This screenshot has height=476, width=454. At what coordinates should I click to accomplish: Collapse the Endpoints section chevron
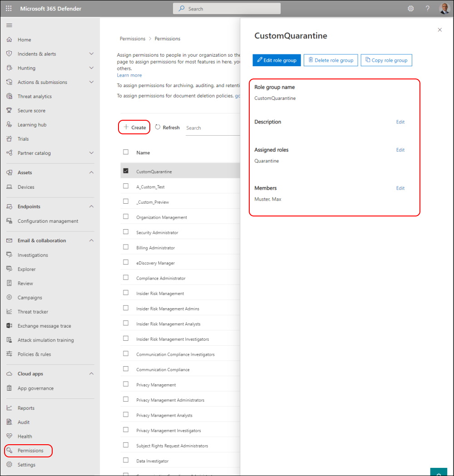point(91,206)
